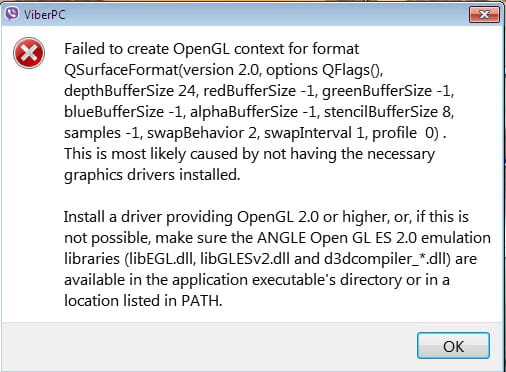Click the red error X icon
The image size is (506, 372).
(x=29, y=53)
